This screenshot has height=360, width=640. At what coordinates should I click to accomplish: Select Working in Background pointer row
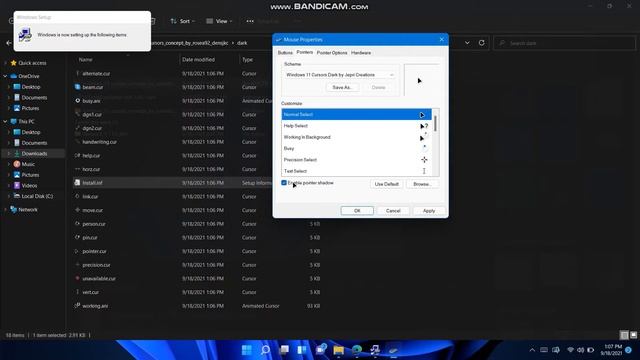[x=356, y=137]
